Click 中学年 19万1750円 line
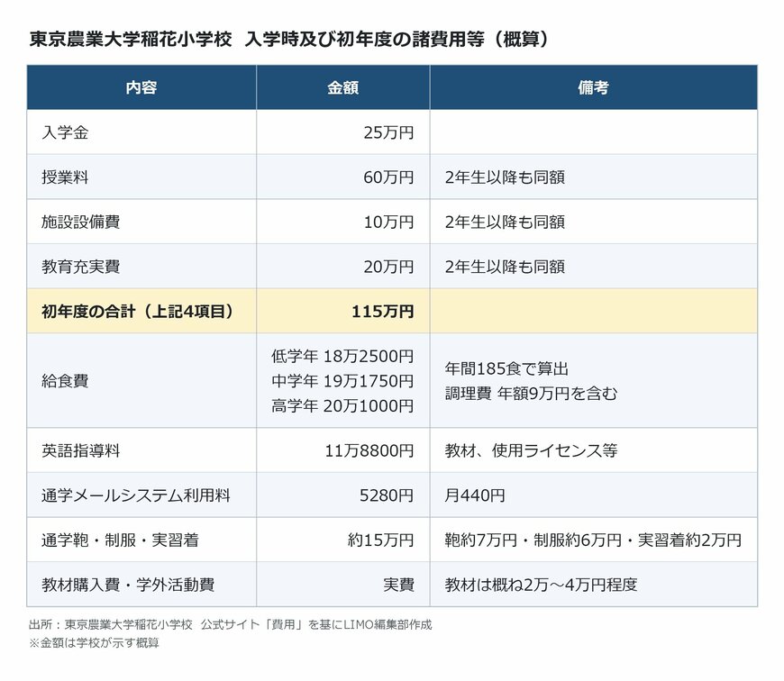This screenshot has height=681, width=784. [342, 381]
